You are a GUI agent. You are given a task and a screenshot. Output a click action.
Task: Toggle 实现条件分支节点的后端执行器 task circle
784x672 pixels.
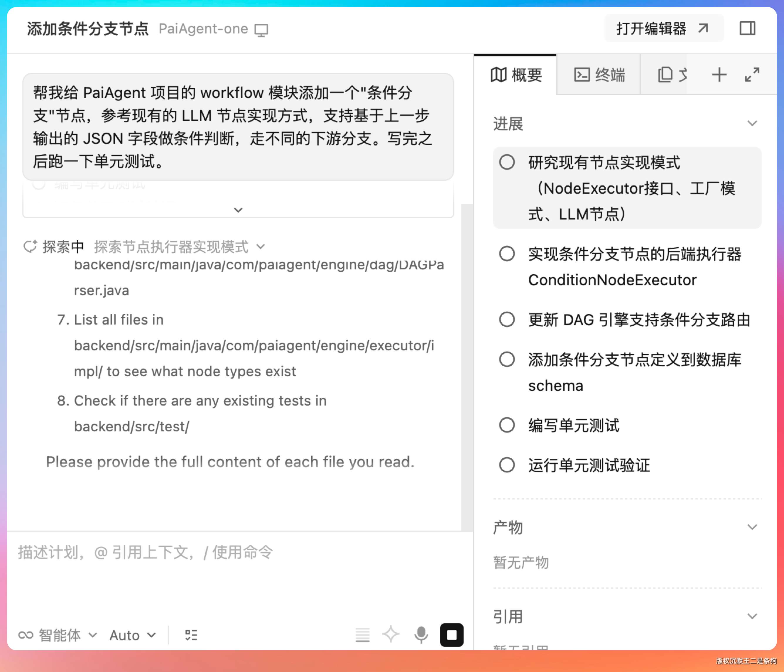pyautogui.click(x=507, y=254)
